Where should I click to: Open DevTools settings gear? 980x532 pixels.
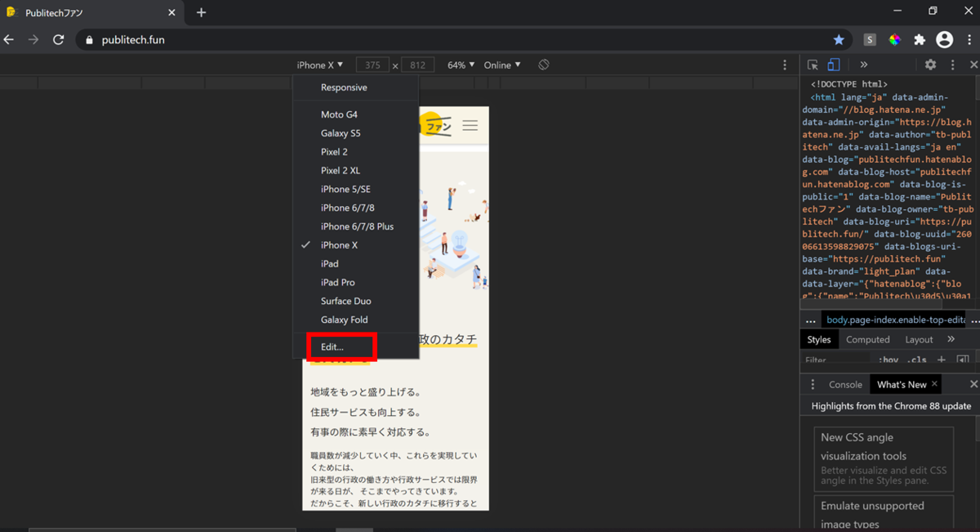930,65
